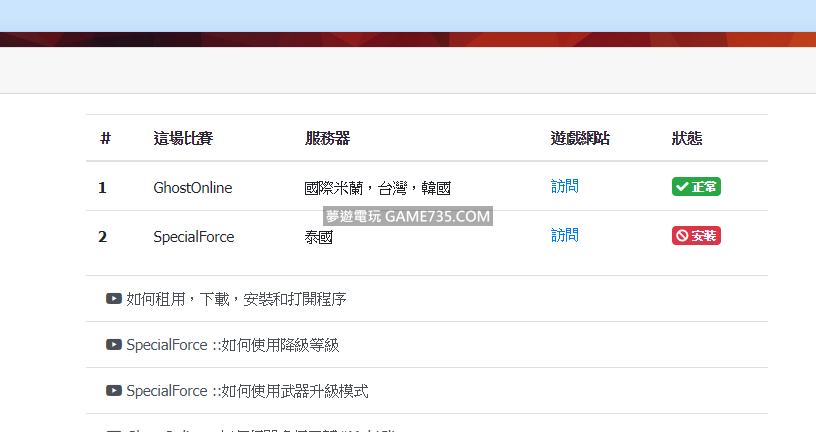This screenshot has width=816, height=432.
Task: Select the GhostOnline game name cell
Action: click(x=193, y=187)
